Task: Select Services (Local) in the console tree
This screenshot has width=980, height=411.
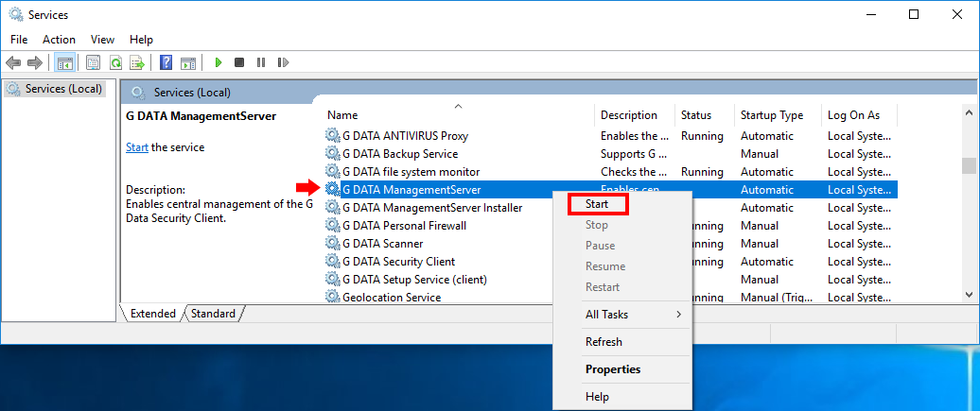Action: coord(63,89)
